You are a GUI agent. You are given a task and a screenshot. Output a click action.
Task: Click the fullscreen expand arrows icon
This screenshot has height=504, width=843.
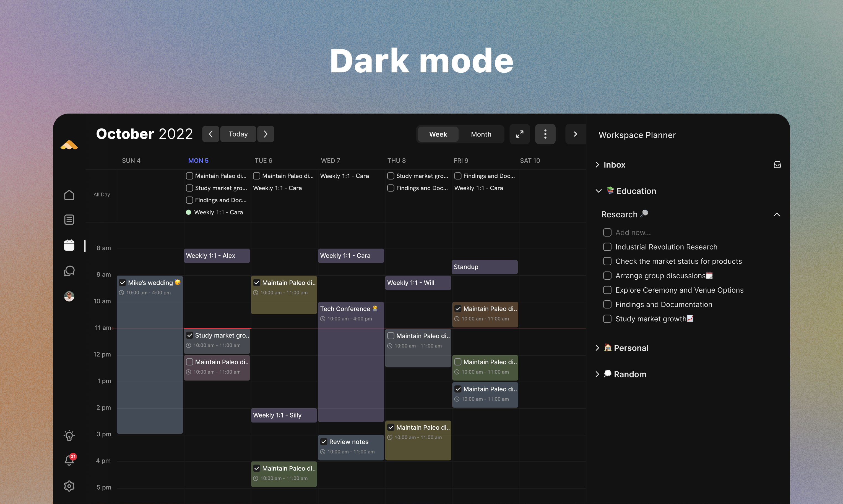519,134
